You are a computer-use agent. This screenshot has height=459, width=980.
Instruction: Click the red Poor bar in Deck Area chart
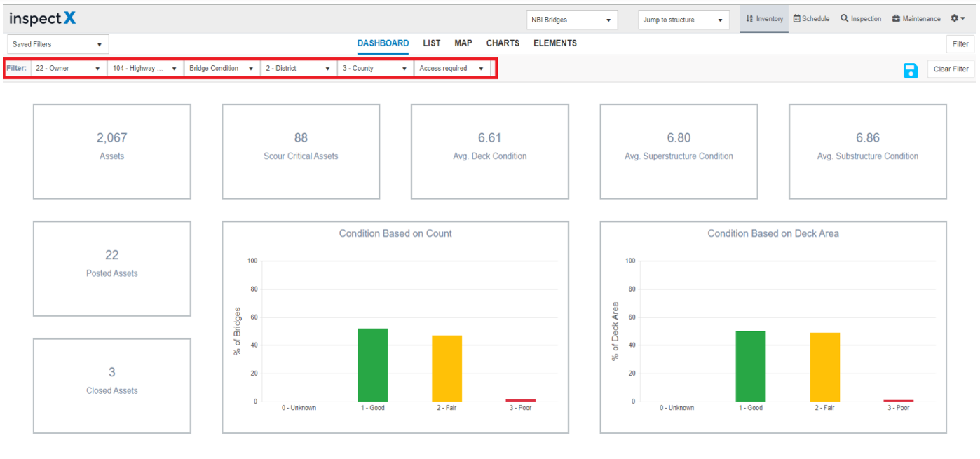click(899, 401)
